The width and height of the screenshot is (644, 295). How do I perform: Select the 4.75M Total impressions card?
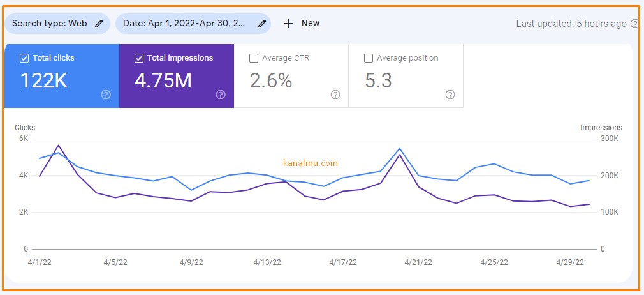point(177,76)
